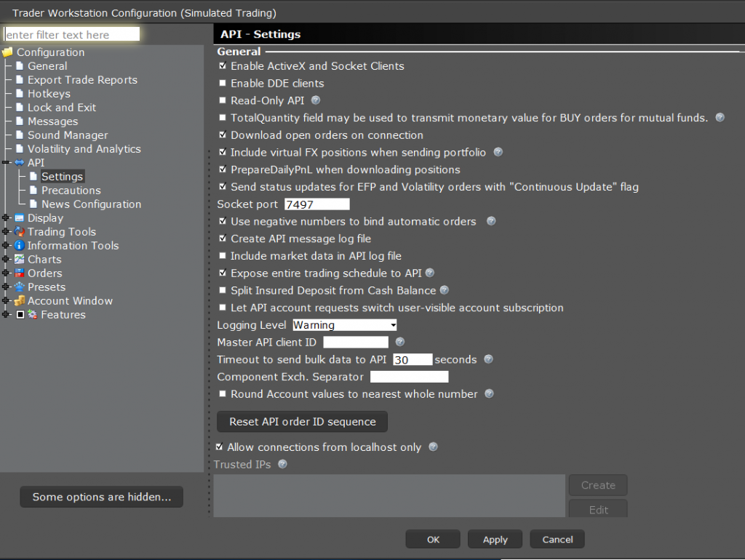The width and height of the screenshot is (745, 560).
Task: Click help icon for Expose entire trading schedule
Action: tap(430, 273)
